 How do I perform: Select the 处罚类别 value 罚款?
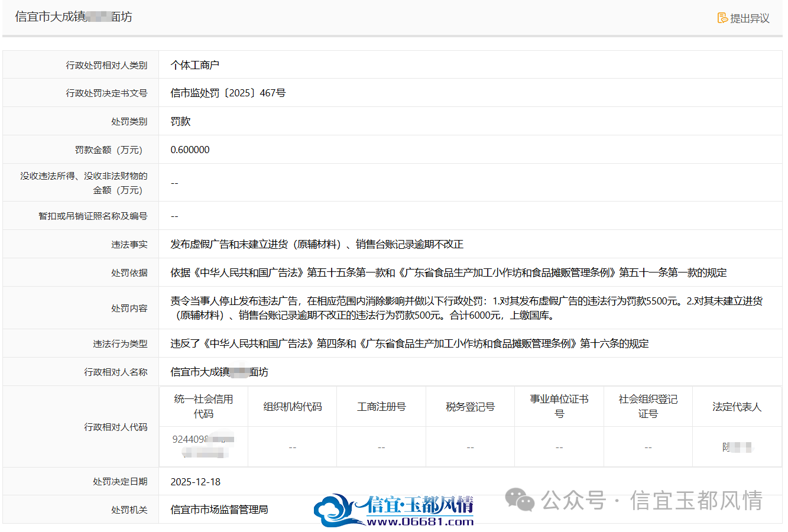(180, 121)
